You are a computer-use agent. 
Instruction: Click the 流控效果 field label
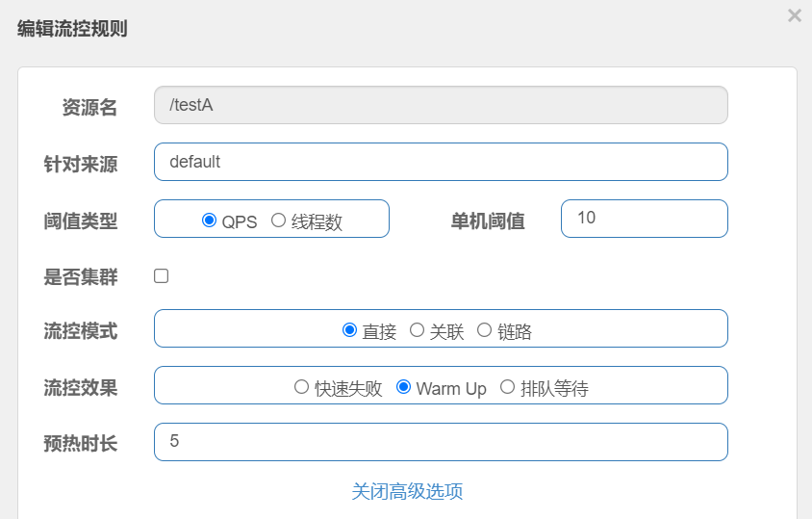(80, 387)
